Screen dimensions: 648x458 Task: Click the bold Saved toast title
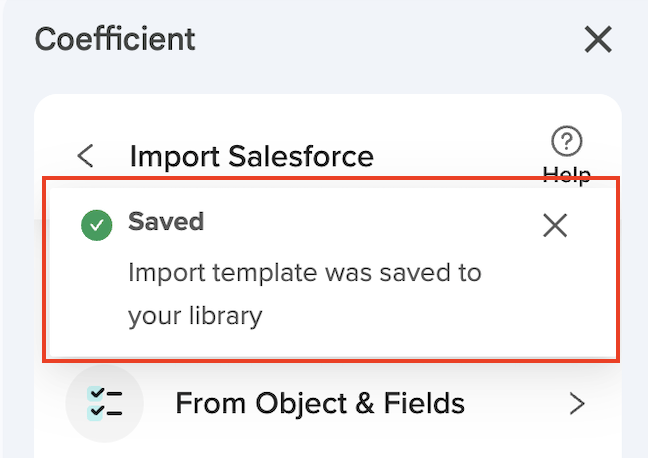166,222
